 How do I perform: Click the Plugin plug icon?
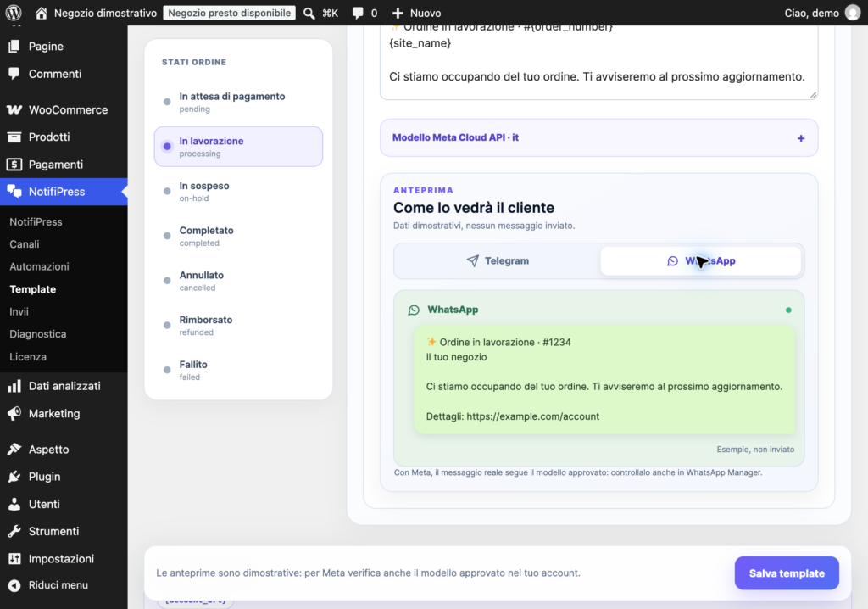(x=14, y=477)
